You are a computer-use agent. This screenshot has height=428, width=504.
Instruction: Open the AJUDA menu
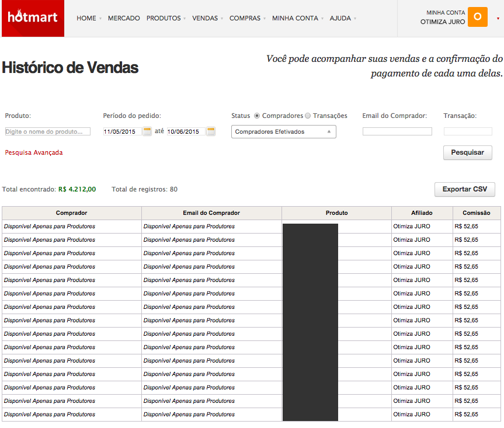(343, 18)
